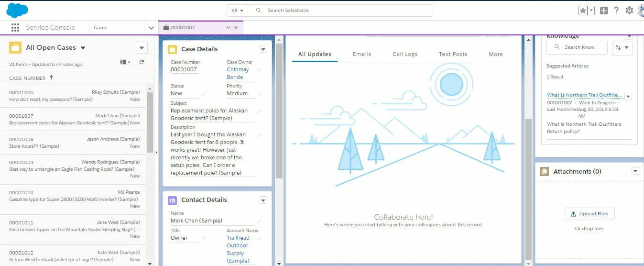Open the App Launcher grid icon
Screen dimensions: 644x266
coord(15,28)
